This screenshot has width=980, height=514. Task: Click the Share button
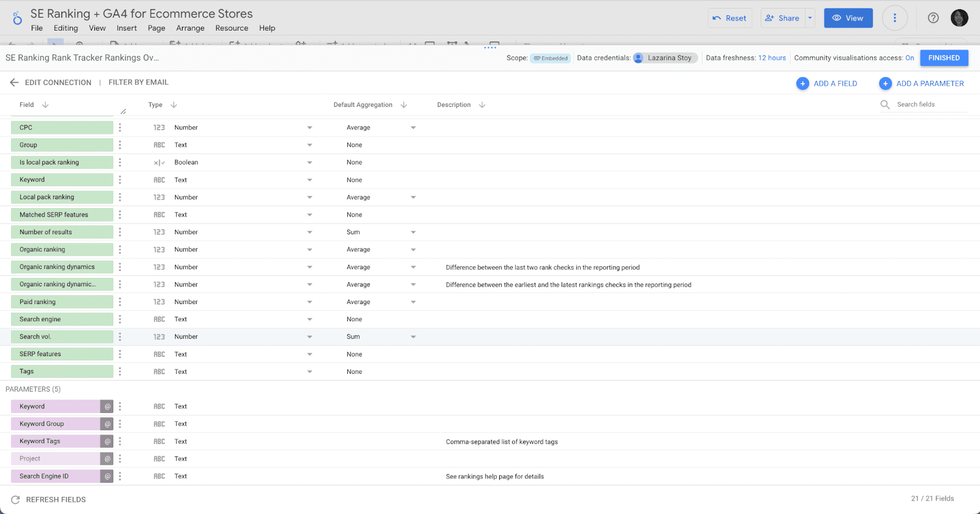[x=783, y=18]
